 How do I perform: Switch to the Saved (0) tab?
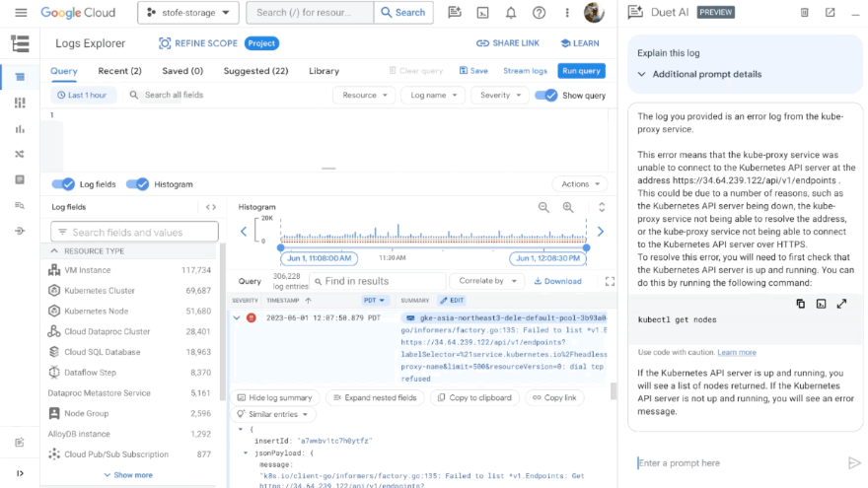tap(182, 71)
